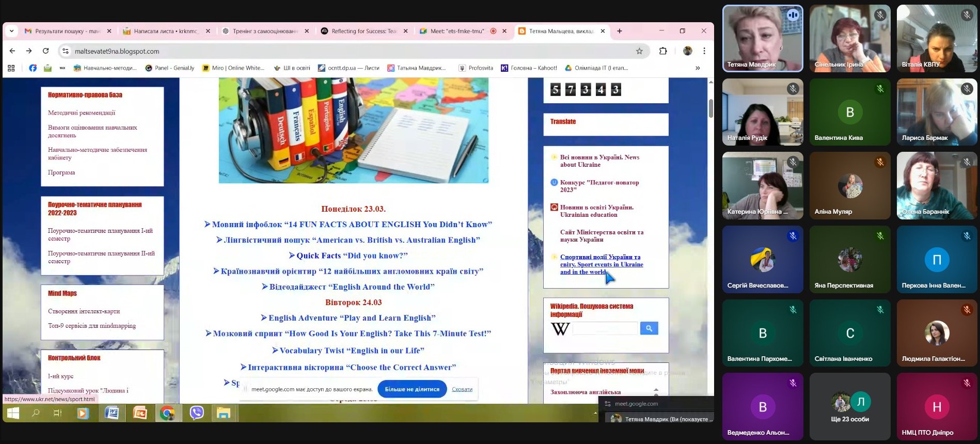Screen dimensions: 980x444
Task: Open File Explorer from the taskbar
Action: [x=224, y=413]
